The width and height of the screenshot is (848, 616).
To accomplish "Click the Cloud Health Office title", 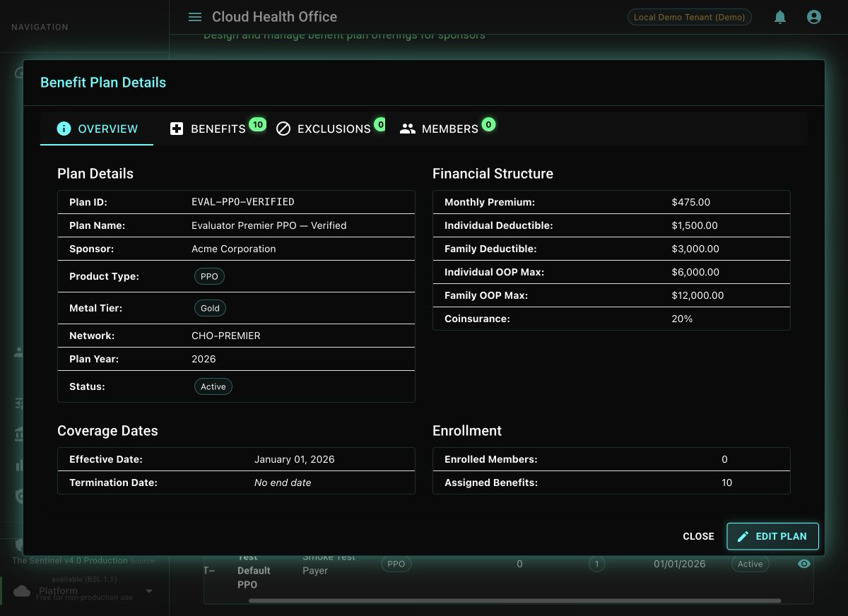I will [x=274, y=17].
